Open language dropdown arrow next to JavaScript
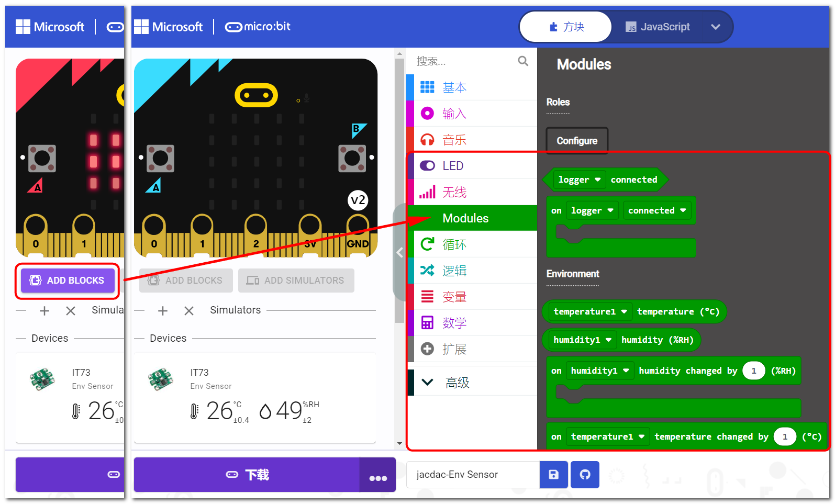This screenshot has width=835, height=504. [x=715, y=27]
